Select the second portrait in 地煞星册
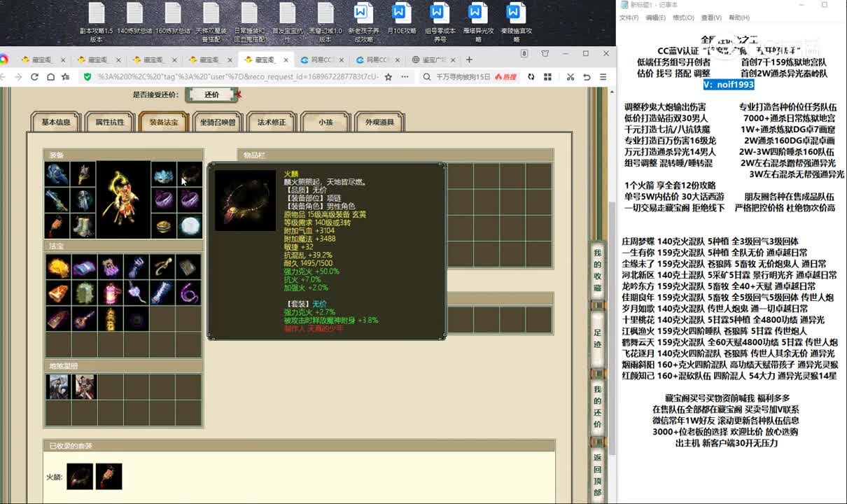847x504 pixels. [84, 387]
